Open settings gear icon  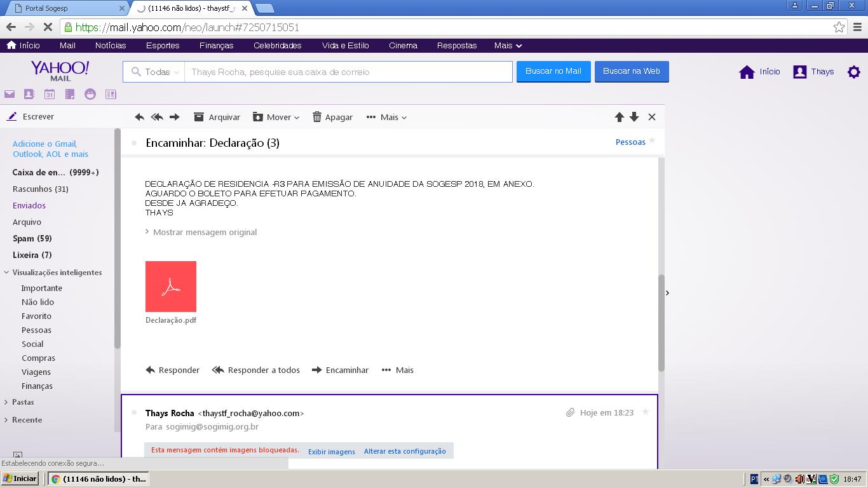pos(854,72)
